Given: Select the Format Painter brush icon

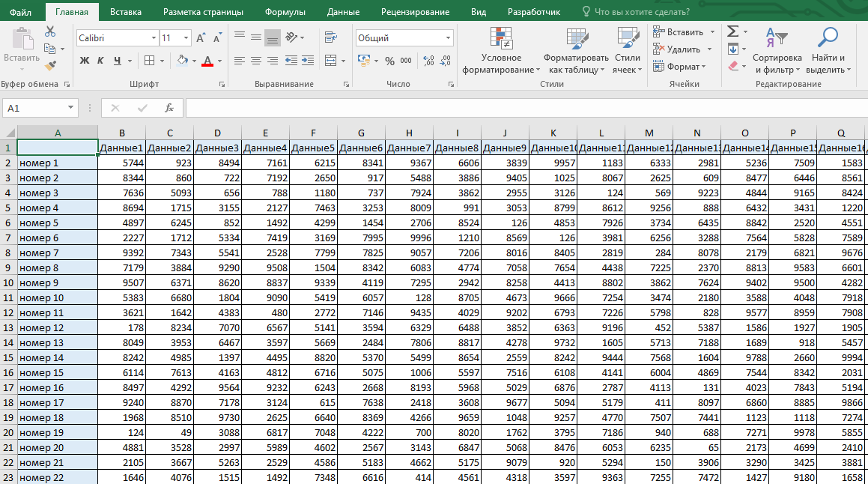Looking at the screenshot, I should (50, 65).
